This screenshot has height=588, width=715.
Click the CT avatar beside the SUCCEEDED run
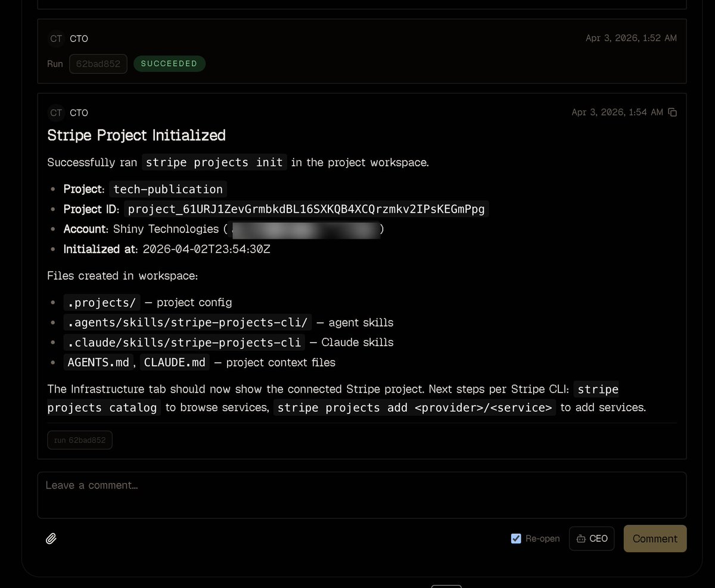(x=56, y=38)
